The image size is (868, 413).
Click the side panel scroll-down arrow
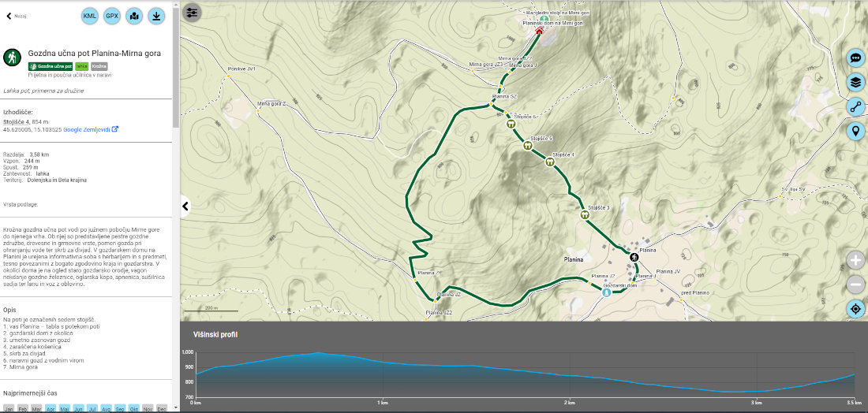176,408
